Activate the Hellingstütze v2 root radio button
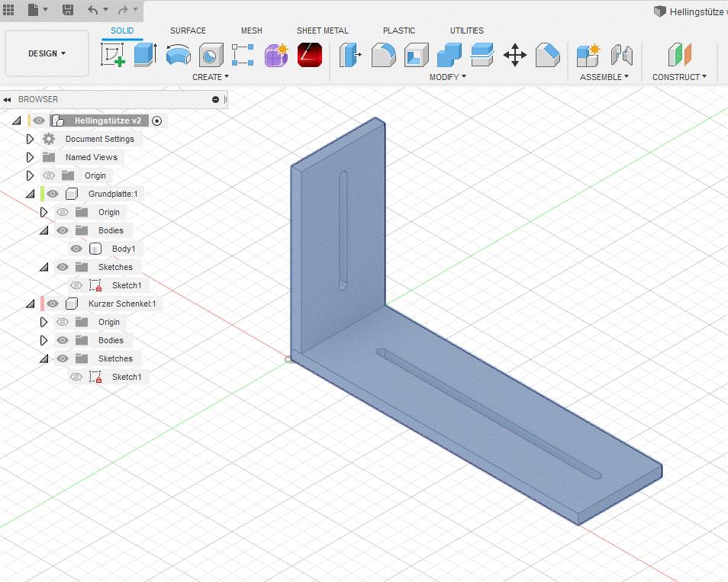 [157, 121]
